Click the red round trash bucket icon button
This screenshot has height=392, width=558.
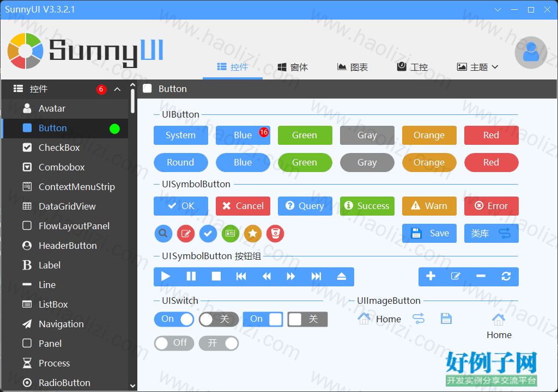(275, 234)
